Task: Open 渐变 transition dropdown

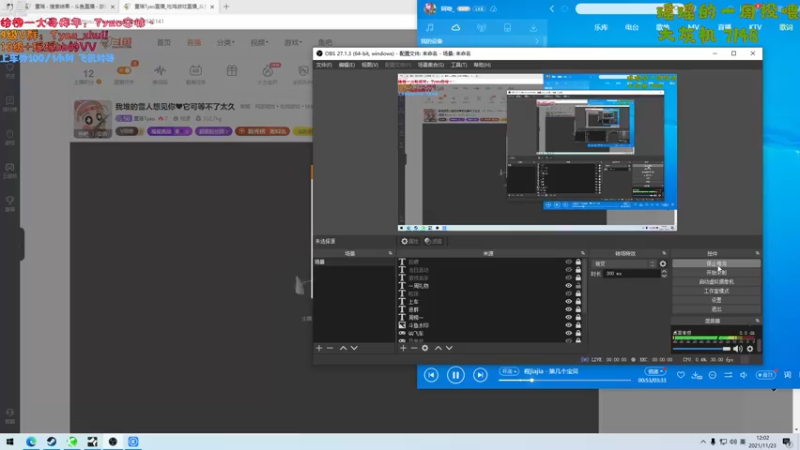Action: pos(624,264)
